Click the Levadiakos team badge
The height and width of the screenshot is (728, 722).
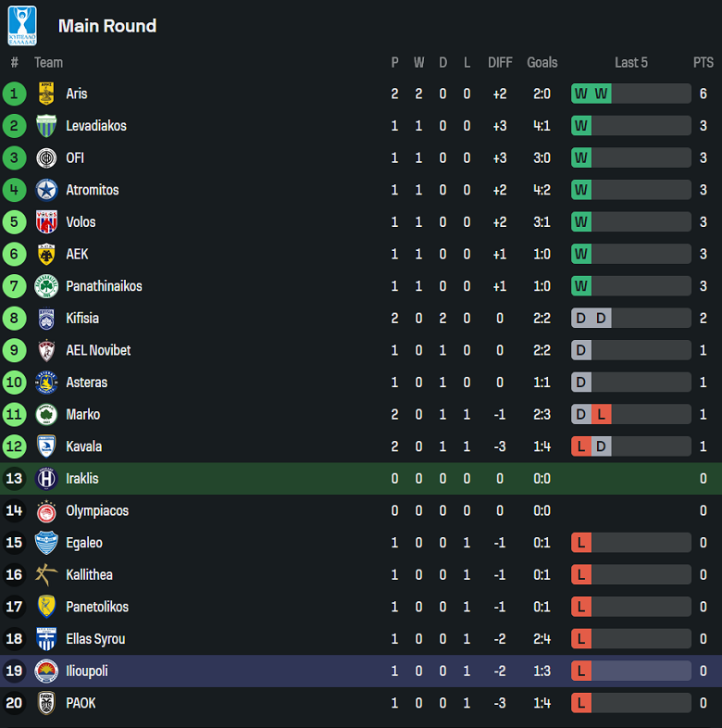point(46,126)
